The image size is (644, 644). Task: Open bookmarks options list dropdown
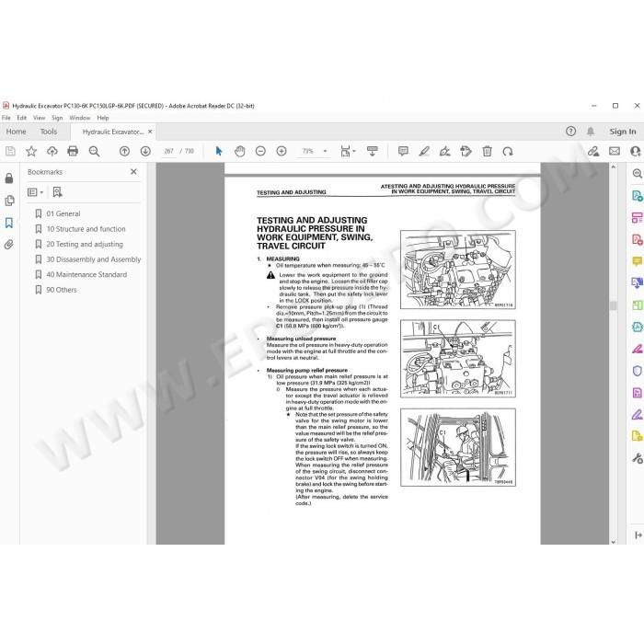tap(35, 192)
